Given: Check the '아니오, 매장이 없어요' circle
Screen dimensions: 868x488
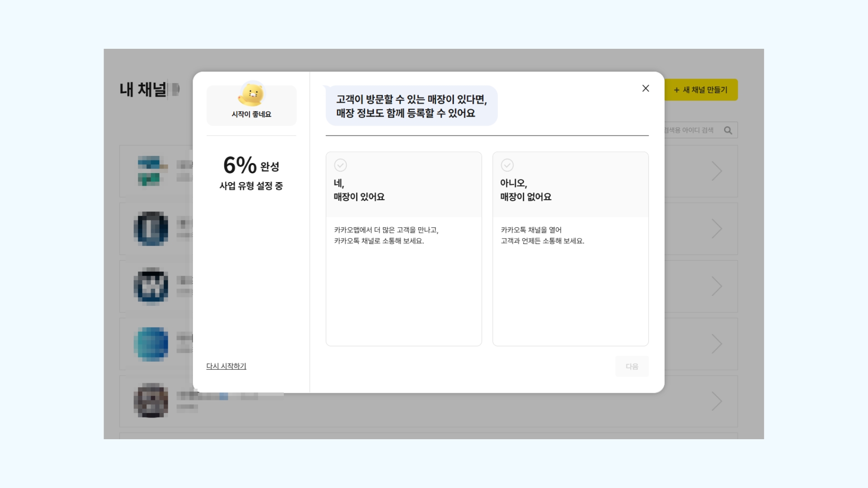Looking at the screenshot, I should click(507, 165).
